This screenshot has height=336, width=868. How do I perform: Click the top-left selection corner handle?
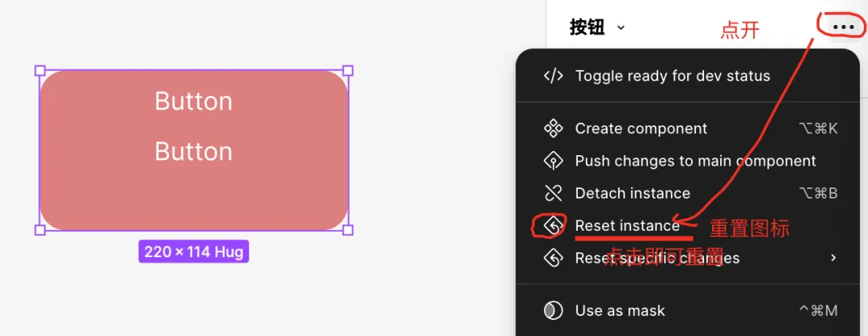(x=40, y=71)
